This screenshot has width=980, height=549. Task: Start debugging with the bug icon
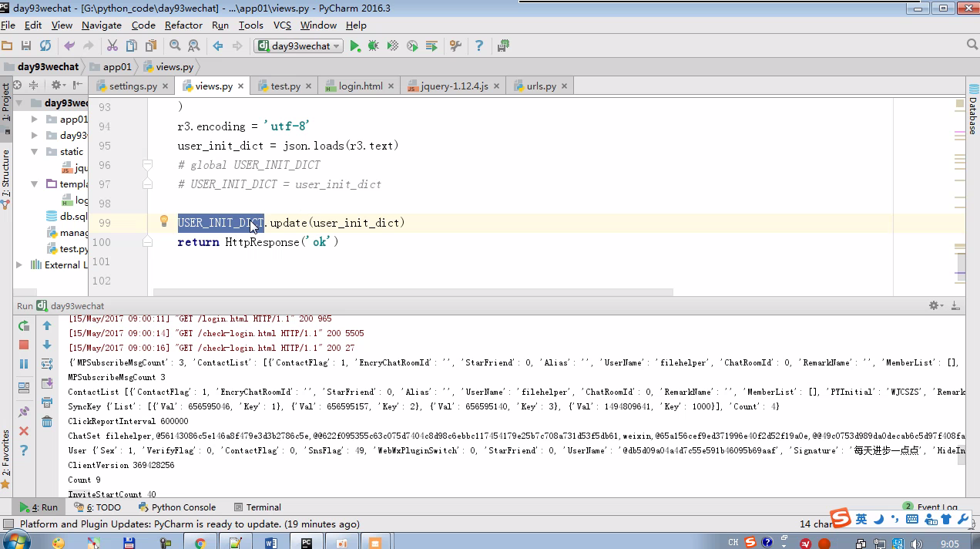click(x=374, y=46)
